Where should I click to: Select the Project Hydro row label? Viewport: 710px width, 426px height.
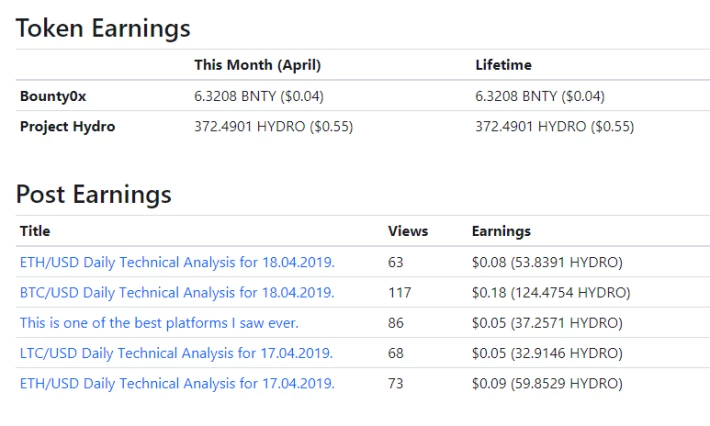(x=67, y=127)
